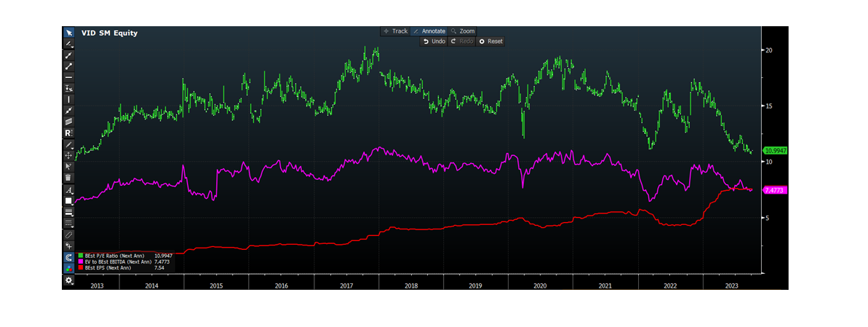This screenshot has width=868, height=327.
Task: Expand the line thickness dropdown
Action: [x=69, y=212]
